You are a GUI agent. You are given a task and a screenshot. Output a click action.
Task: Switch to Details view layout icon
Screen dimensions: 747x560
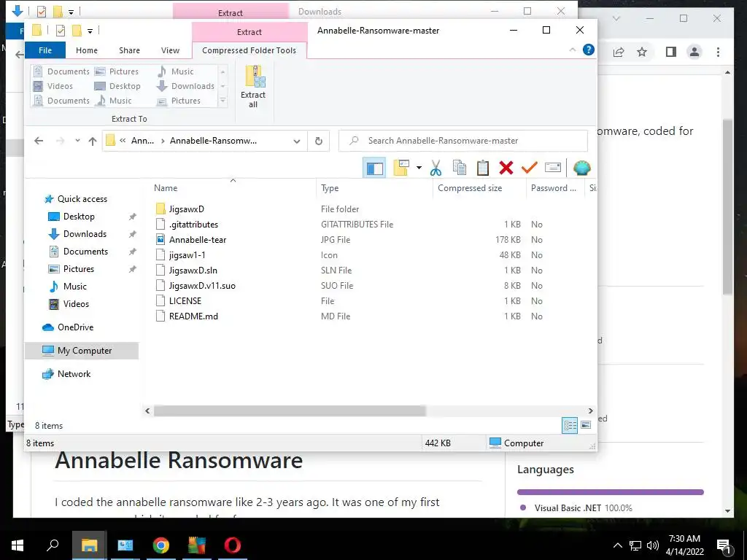(570, 425)
